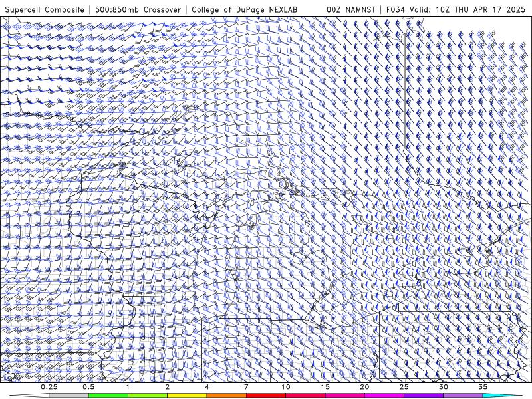Click the '7' colorbar tick label
The width and height of the screenshot is (532, 399).
click(x=246, y=387)
